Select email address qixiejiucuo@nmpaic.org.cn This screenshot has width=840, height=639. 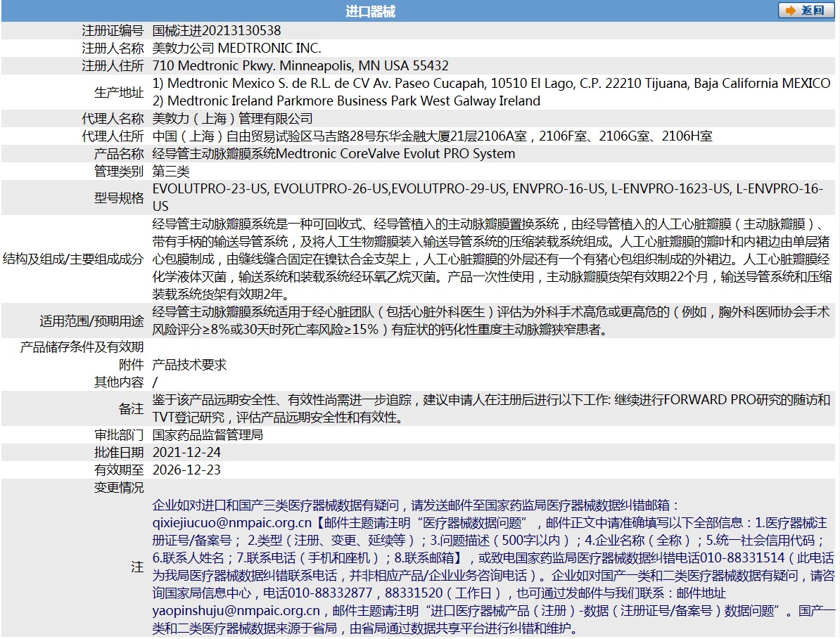point(232,523)
